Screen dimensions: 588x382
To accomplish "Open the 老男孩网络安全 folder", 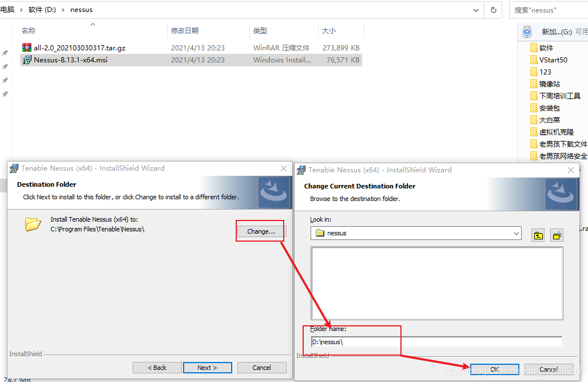I will click(x=563, y=156).
